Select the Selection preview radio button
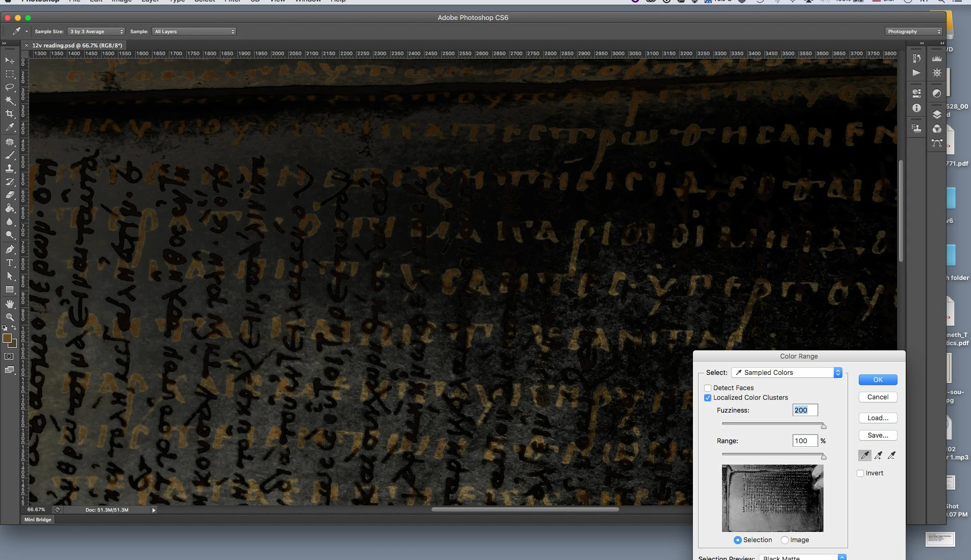 click(x=737, y=540)
